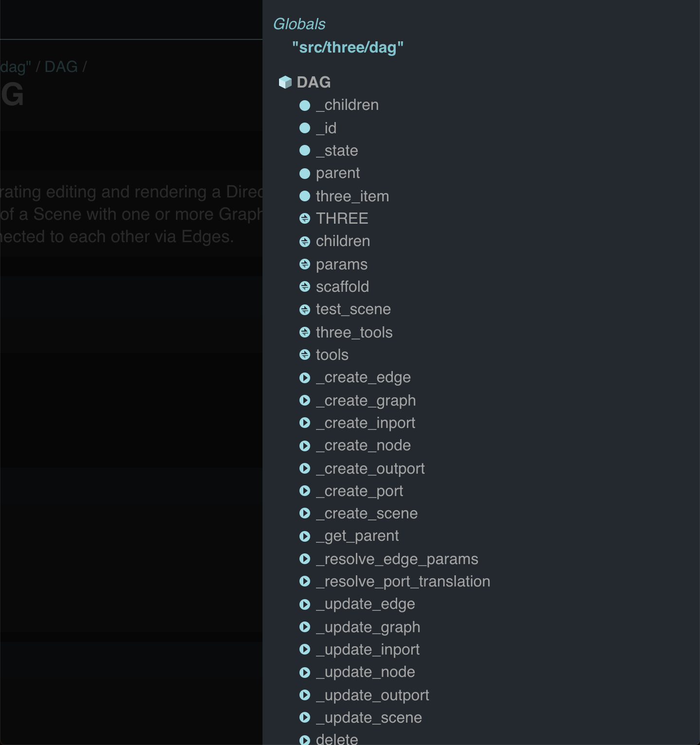Click the method icon beside delete
The width and height of the screenshot is (700, 745).
305,739
